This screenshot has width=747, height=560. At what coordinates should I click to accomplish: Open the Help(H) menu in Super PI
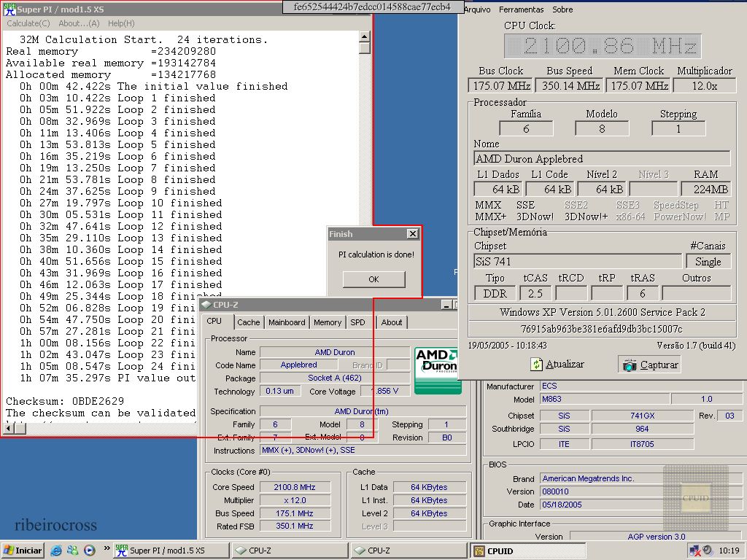(121, 23)
